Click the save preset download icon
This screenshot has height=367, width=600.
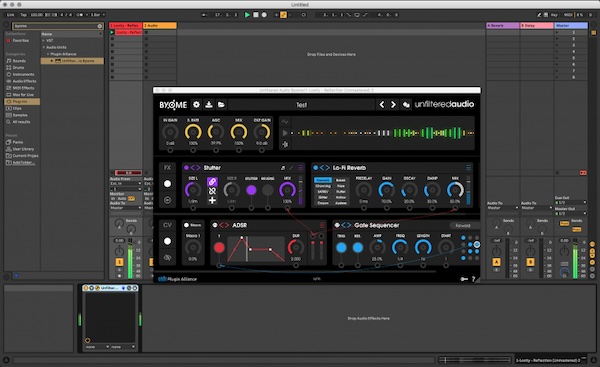[x=209, y=104]
